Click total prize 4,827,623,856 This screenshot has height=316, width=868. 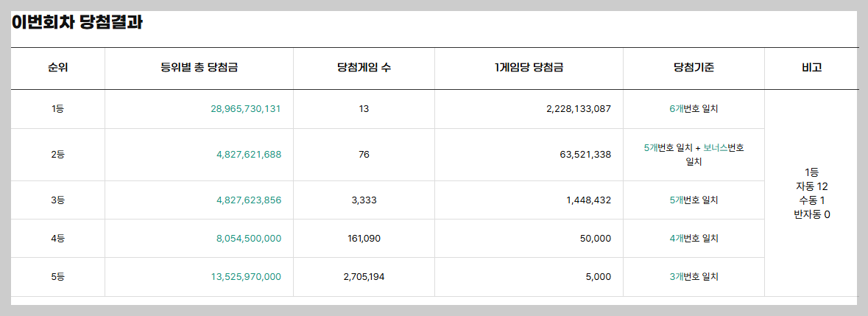[249, 200]
